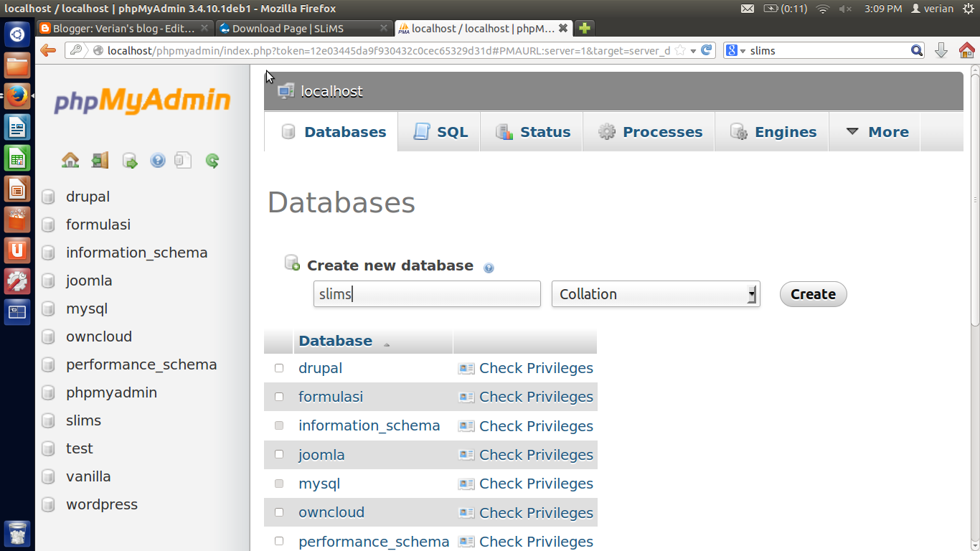The width and height of the screenshot is (980, 551).
Task: Click the search magnifier icon in search box
Action: coord(917,50)
